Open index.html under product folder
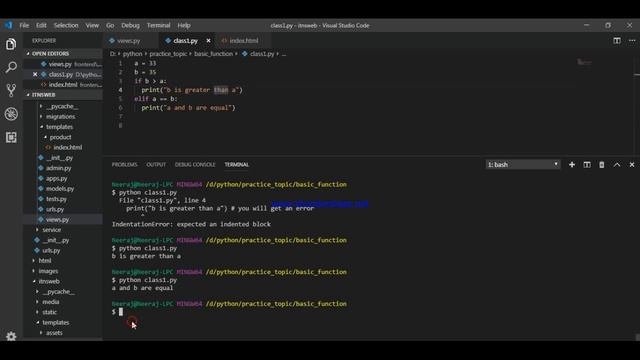 pyautogui.click(x=67, y=147)
